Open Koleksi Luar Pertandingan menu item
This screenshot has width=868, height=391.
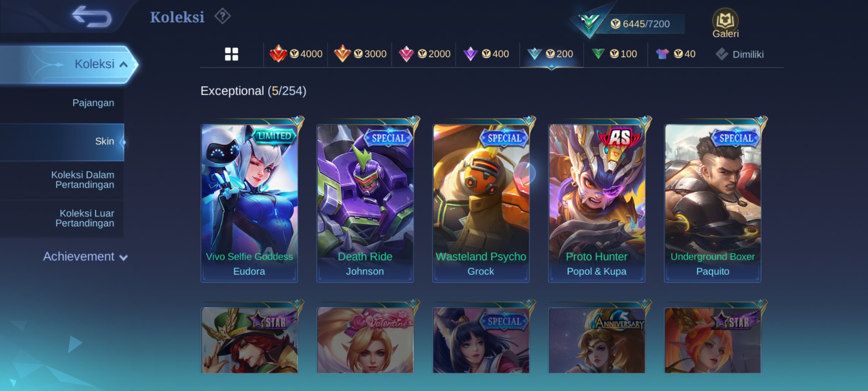(85, 218)
